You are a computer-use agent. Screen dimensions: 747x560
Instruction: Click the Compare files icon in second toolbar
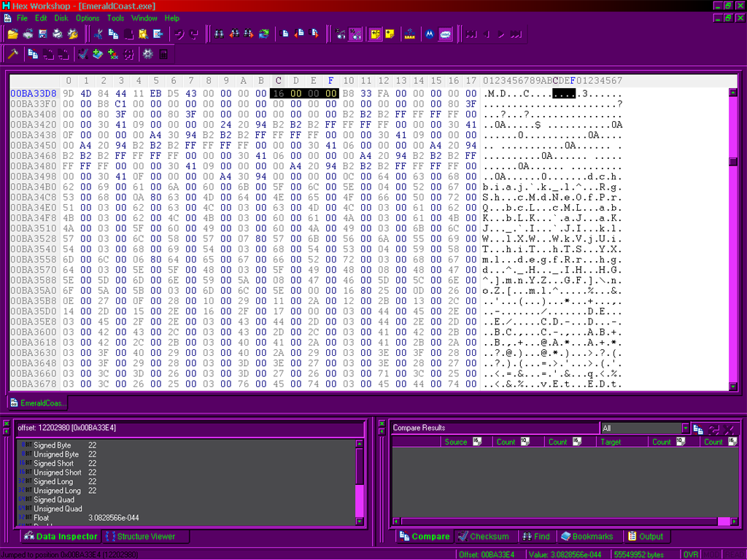(33, 54)
